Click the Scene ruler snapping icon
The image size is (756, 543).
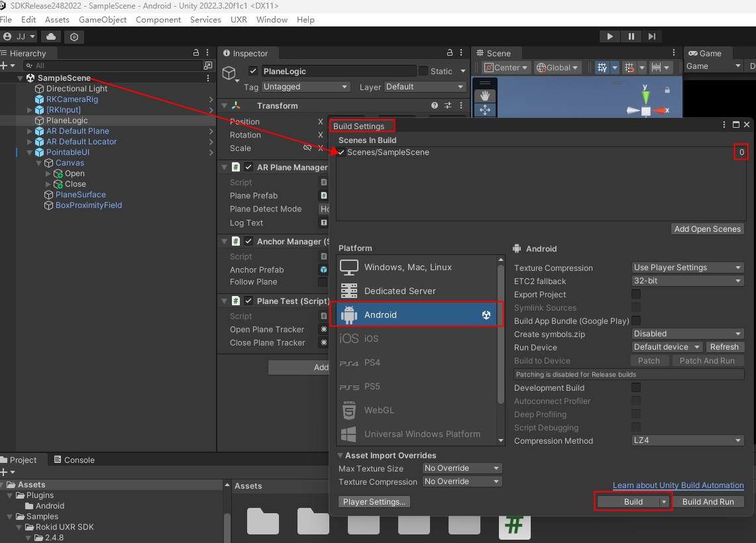click(x=656, y=68)
